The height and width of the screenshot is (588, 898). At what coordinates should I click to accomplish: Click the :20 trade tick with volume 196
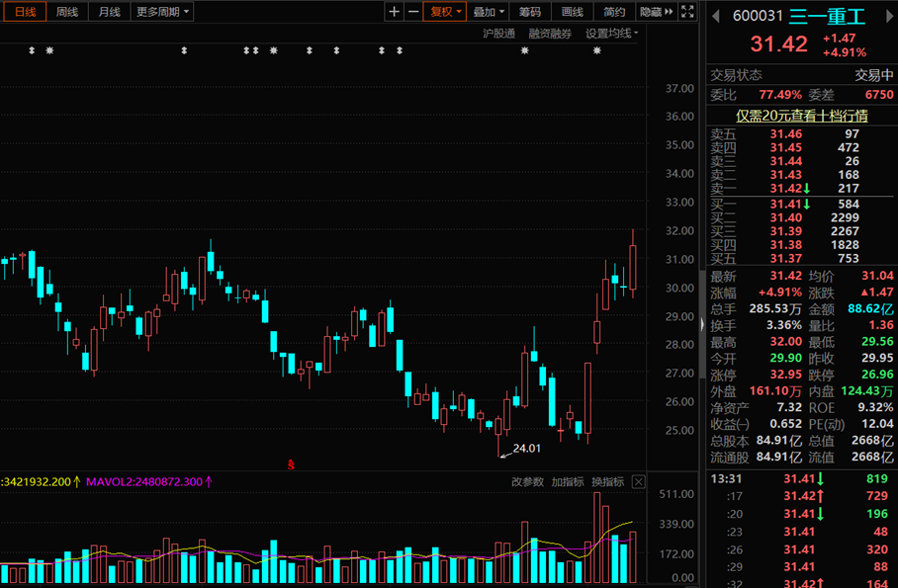[801, 514]
